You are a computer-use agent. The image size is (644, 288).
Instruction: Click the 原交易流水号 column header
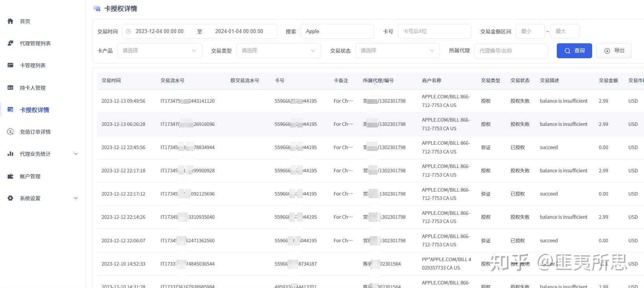(245, 81)
